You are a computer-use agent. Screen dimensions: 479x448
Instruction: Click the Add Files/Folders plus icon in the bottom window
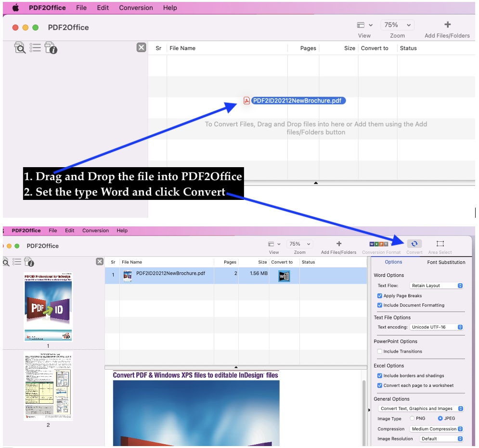coord(339,244)
